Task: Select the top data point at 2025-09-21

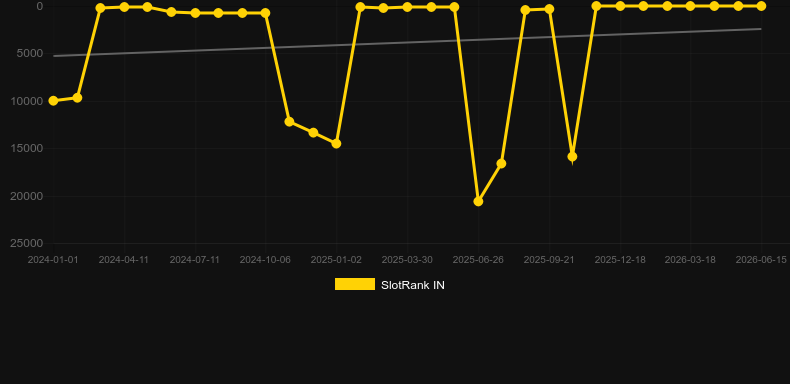Action: (x=549, y=9)
